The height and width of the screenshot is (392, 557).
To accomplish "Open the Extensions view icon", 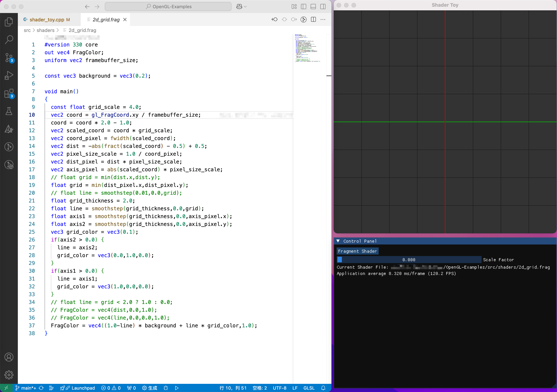I will click(9, 93).
